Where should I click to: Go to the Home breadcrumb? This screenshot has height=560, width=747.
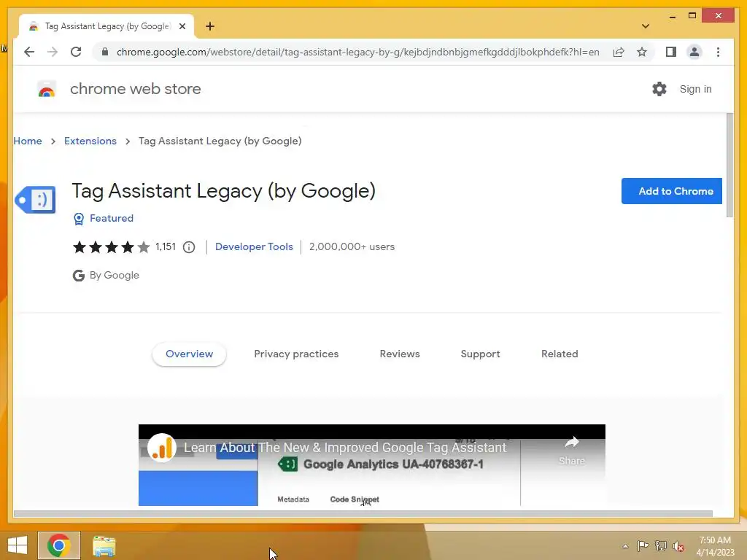pos(28,141)
